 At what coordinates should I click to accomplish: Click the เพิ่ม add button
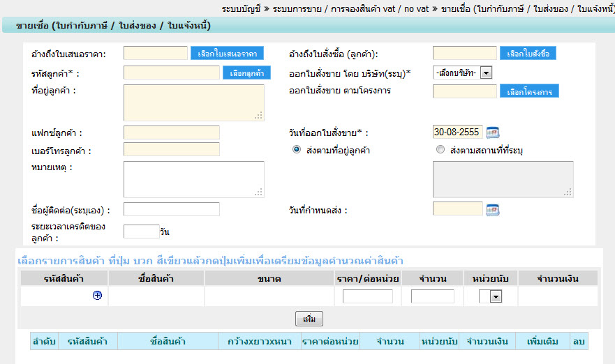(309, 319)
